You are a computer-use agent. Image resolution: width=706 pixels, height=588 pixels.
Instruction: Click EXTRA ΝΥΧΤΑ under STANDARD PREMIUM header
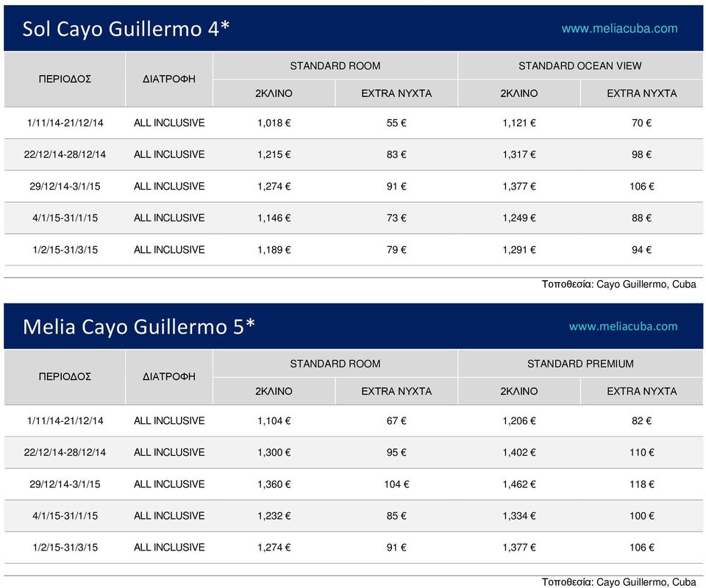tap(641, 392)
